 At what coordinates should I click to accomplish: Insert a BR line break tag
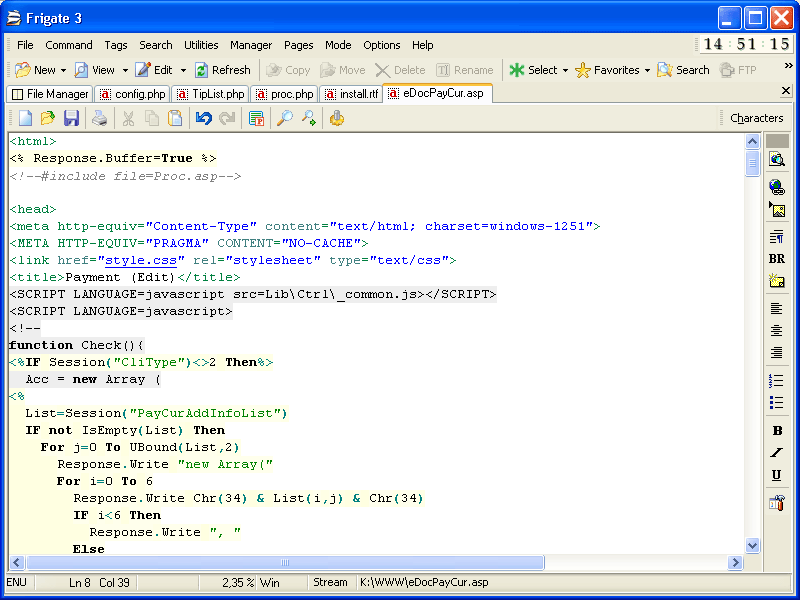click(x=777, y=259)
